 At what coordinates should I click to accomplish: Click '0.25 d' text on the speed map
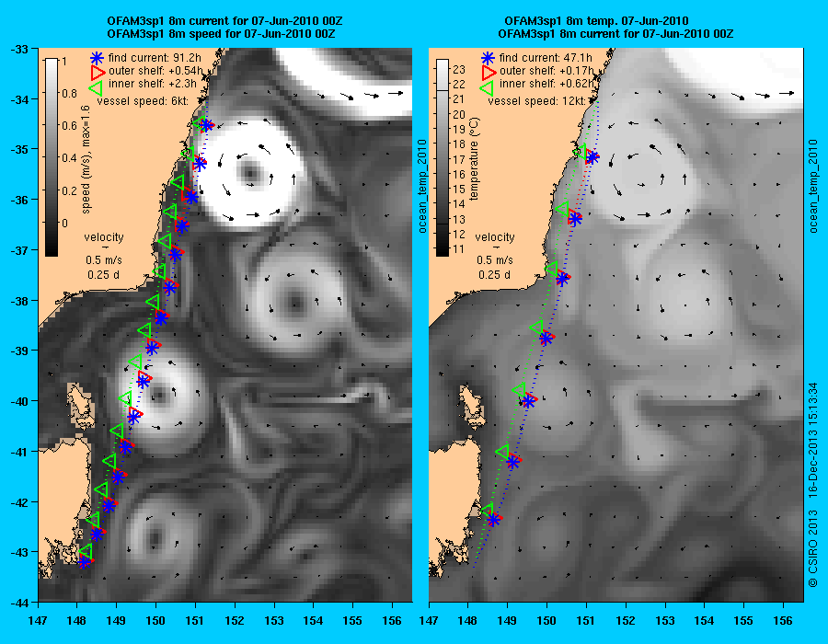pyautogui.click(x=103, y=274)
